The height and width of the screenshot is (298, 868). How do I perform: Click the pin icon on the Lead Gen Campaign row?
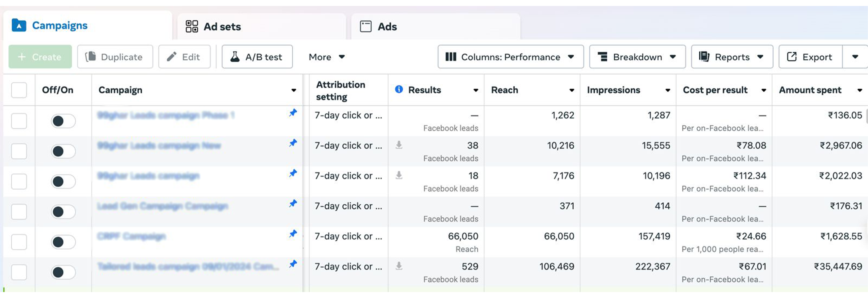(x=293, y=203)
